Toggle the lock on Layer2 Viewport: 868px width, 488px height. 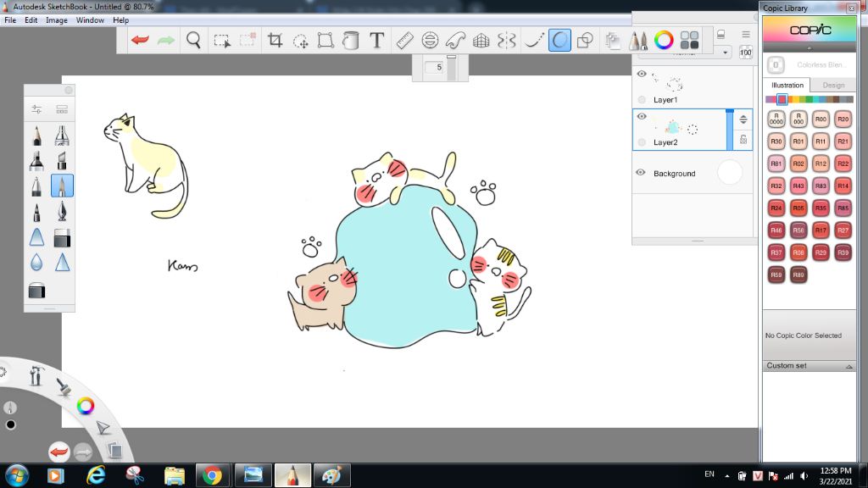tap(743, 139)
